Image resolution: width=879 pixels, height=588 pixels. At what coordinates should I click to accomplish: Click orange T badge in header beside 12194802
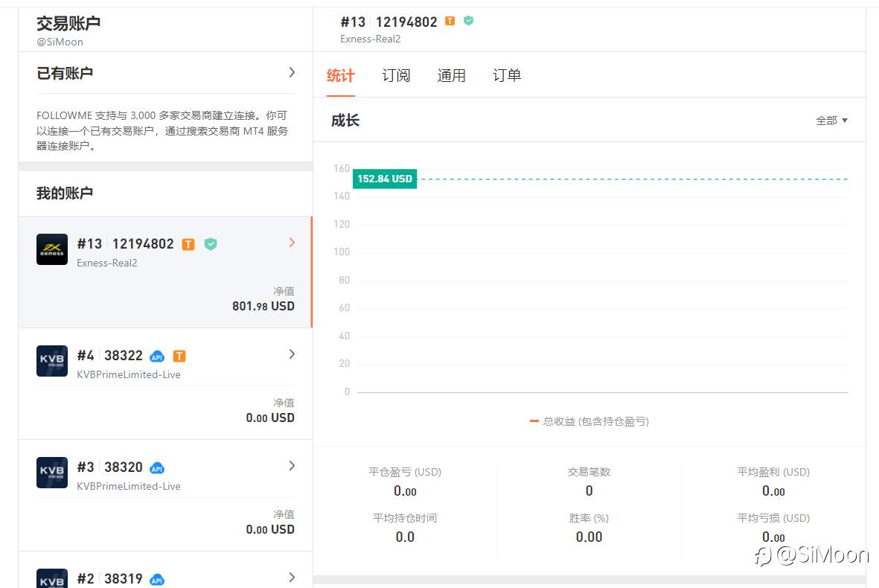coord(450,22)
